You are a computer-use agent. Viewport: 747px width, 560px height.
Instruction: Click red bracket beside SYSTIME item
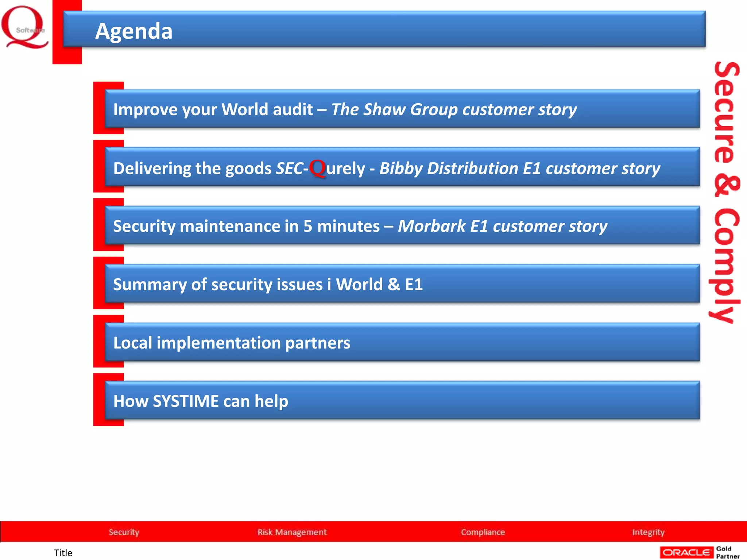coord(98,400)
